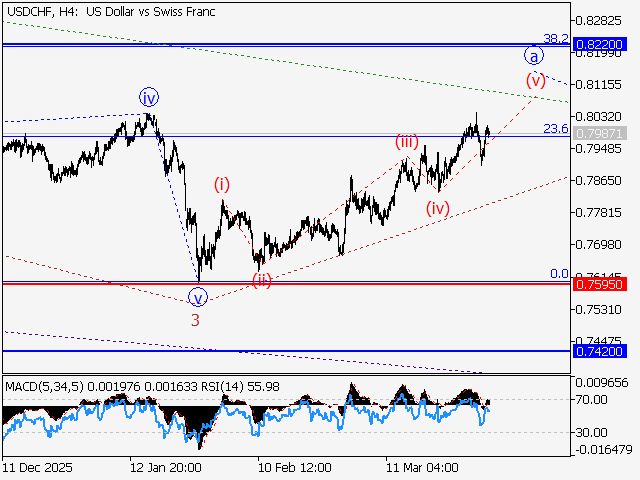Select the '11 Mar 04:00' date marker
This screenshot has width=640, height=480.
click(x=423, y=467)
